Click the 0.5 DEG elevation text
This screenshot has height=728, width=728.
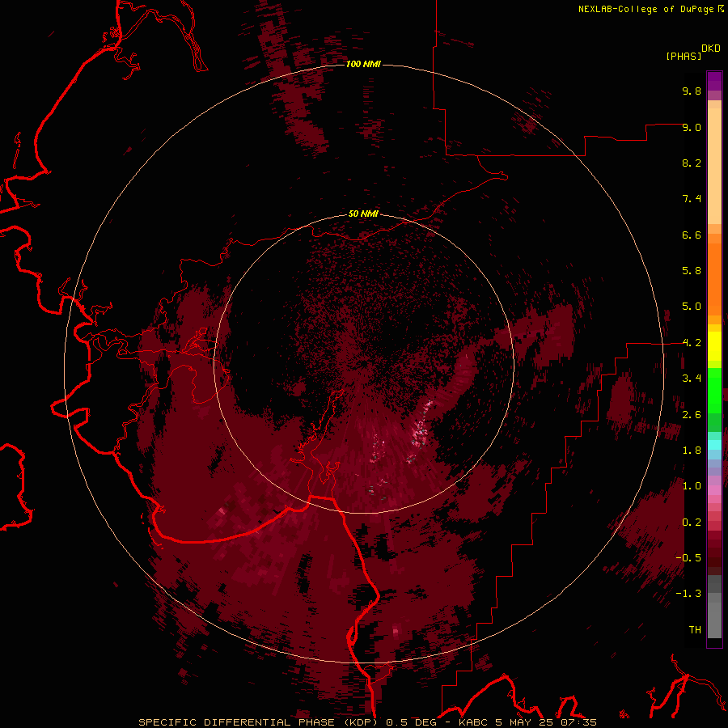(412, 722)
